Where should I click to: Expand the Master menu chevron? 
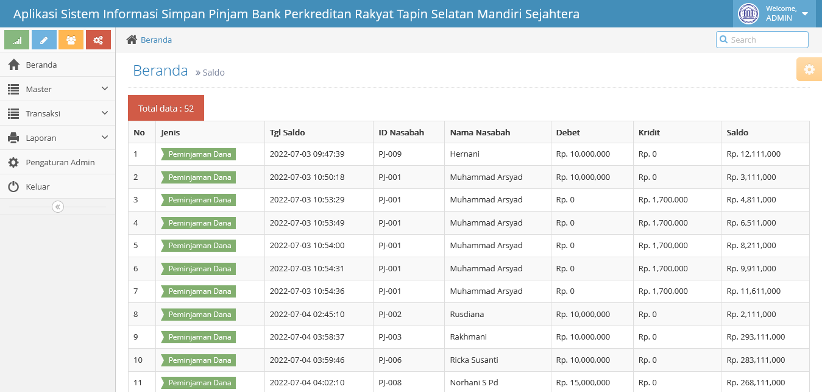[104, 89]
